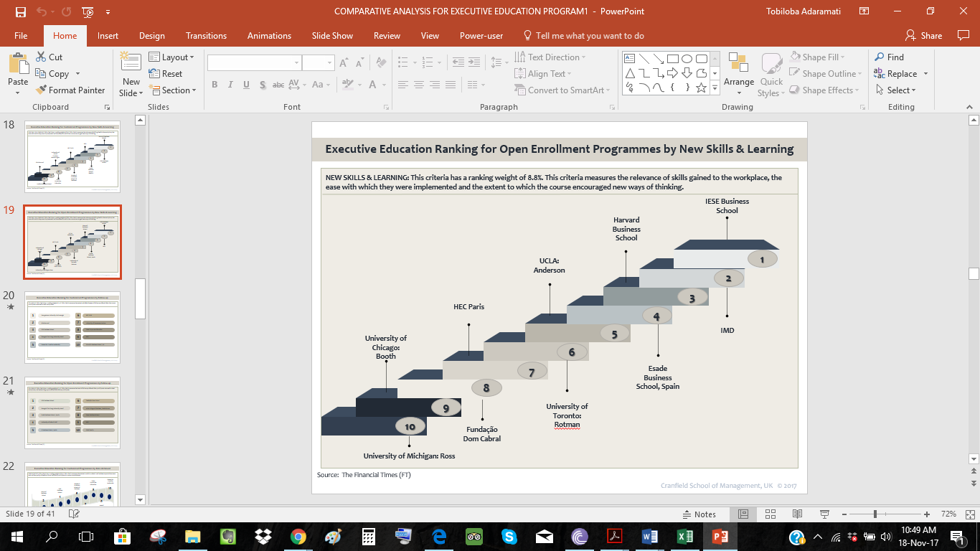Viewport: 980px width, 551px height.
Task: Open the Shape Fill dropdown
Action: point(816,57)
